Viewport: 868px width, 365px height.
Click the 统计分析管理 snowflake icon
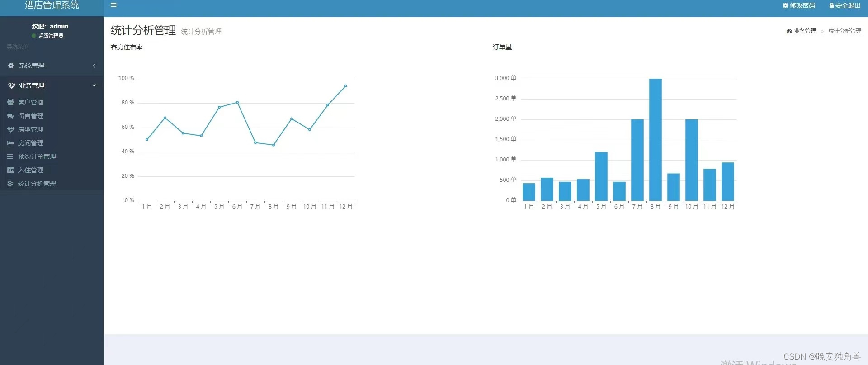tap(10, 184)
